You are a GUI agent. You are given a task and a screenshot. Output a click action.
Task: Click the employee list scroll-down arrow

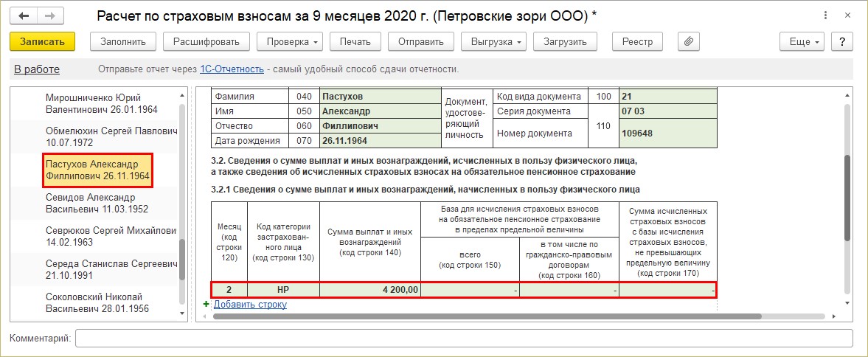[x=181, y=313]
